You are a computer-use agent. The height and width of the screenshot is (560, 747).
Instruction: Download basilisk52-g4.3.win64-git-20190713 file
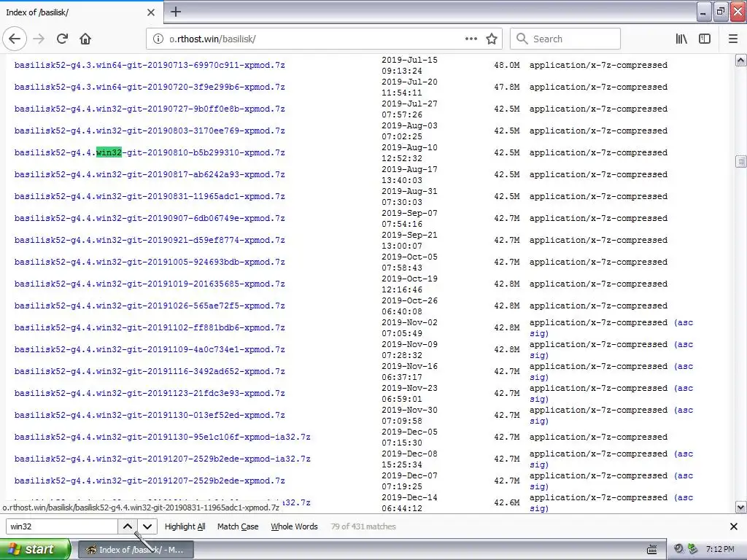150,65
